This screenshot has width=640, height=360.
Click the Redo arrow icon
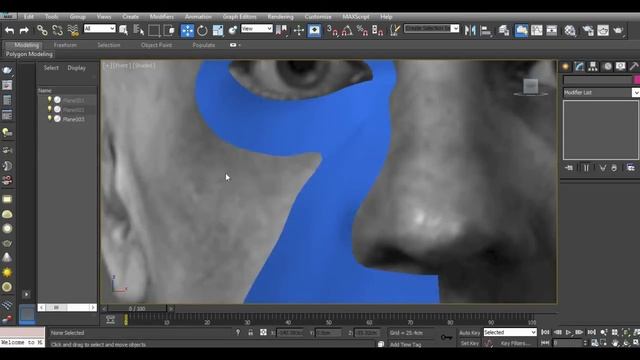point(24,31)
